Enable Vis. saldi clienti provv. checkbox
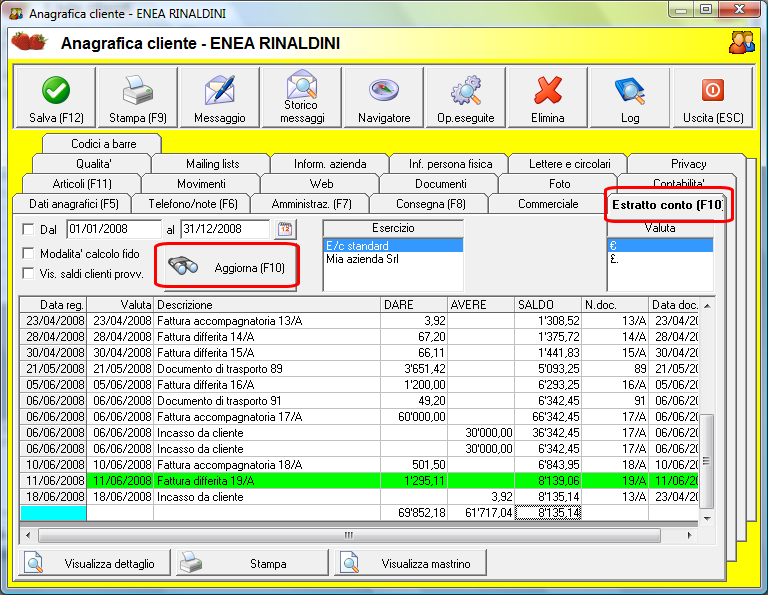768x595 pixels. click(x=28, y=274)
